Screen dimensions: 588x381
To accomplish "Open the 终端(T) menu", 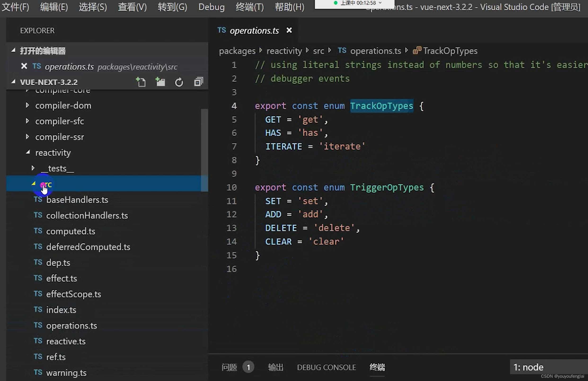I will pos(250,7).
